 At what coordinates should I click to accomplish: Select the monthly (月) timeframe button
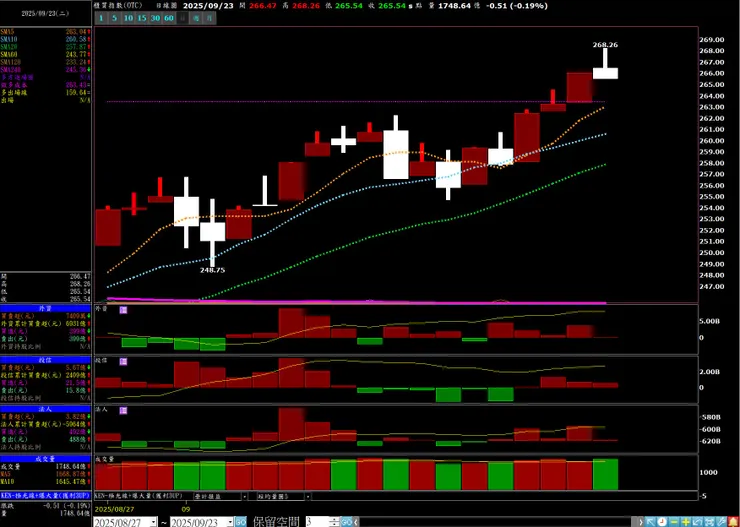[x=210, y=18]
